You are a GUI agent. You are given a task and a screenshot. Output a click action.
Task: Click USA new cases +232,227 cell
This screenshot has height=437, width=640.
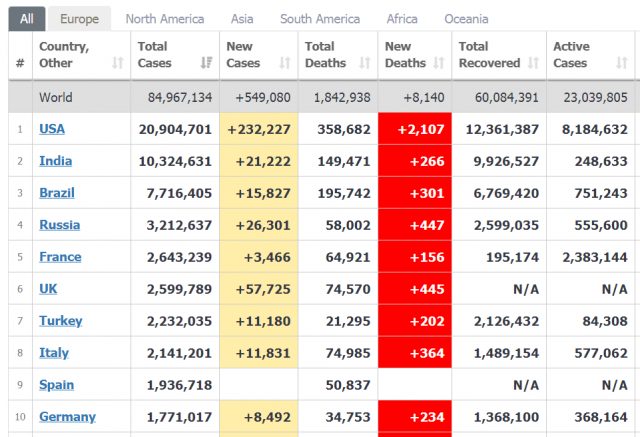(259, 129)
